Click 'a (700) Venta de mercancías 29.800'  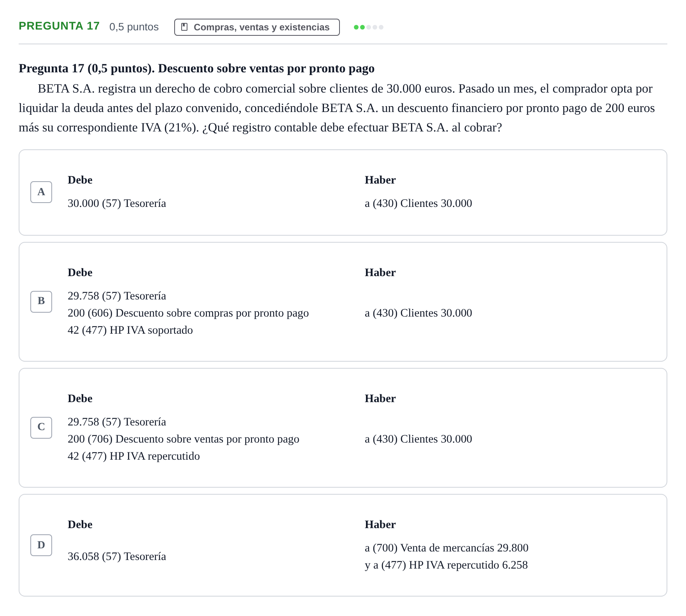pos(446,548)
